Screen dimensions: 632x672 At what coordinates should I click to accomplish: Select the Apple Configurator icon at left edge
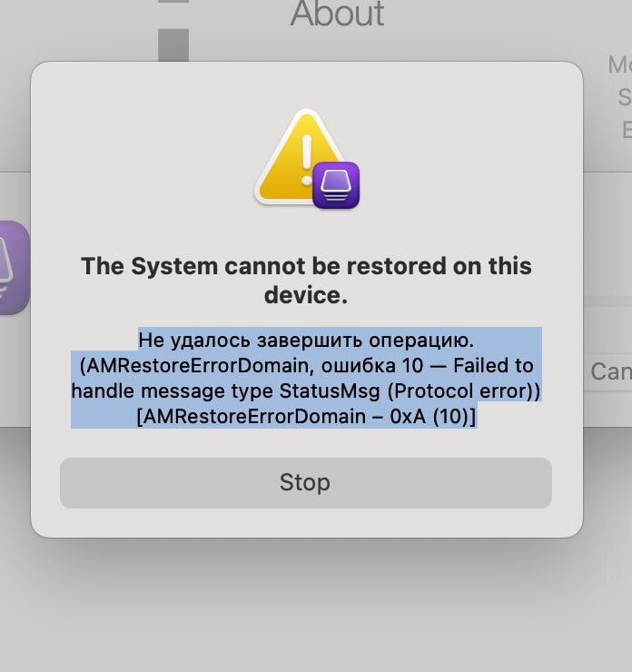point(13,268)
